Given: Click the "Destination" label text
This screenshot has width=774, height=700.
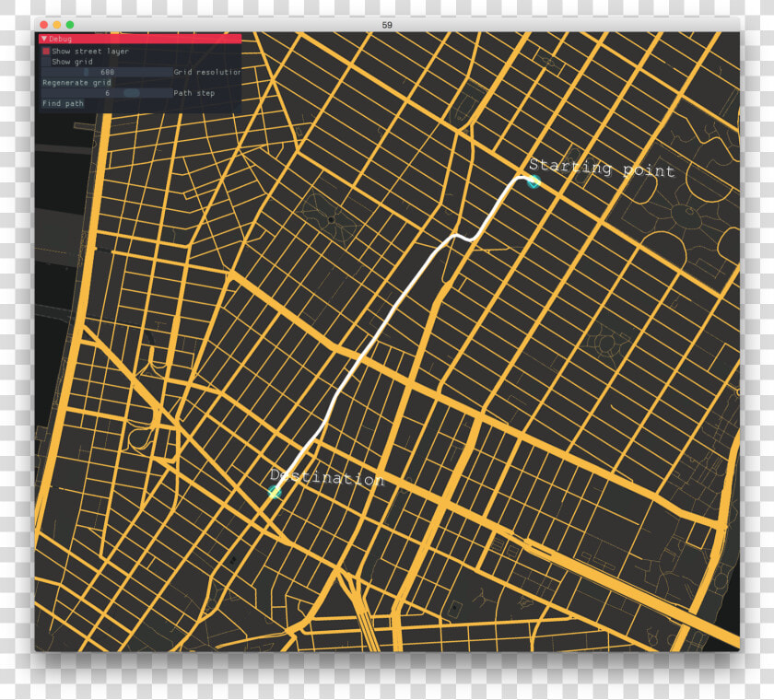Looking at the screenshot, I should [x=327, y=477].
